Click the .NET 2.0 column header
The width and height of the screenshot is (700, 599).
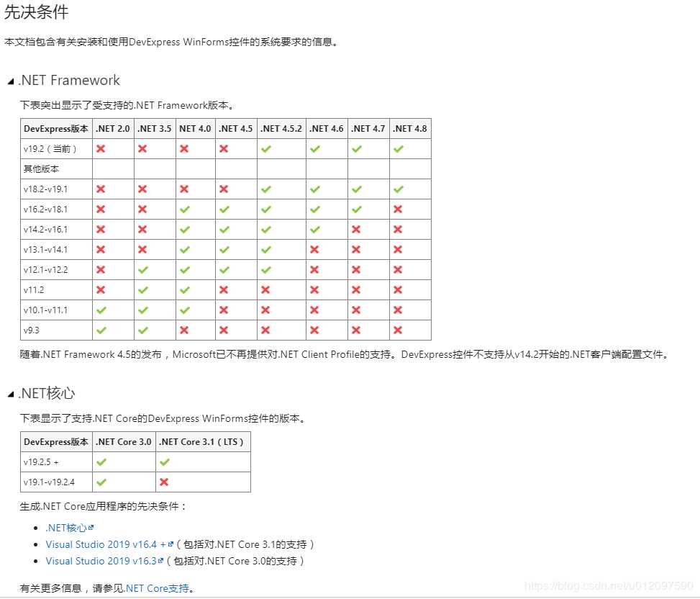tap(112, 129)
